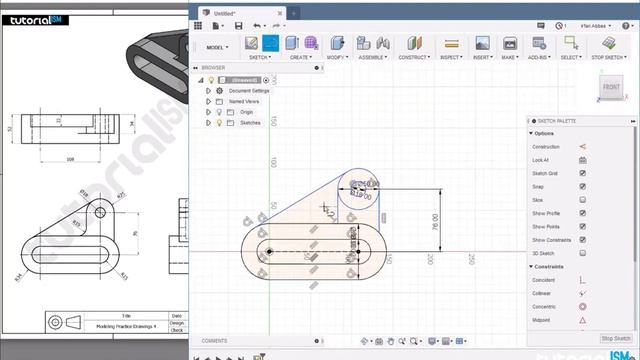Click the New Component Assemble icon
This screenshot has width=640, height=360.
pos(363,43)
